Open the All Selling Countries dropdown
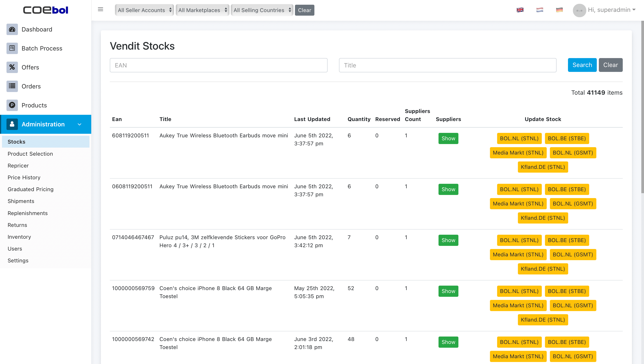 click(x=262, y=10)
